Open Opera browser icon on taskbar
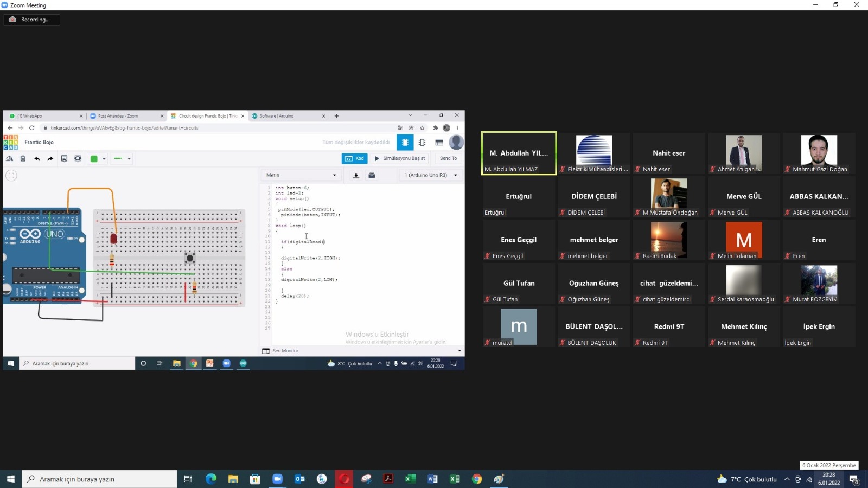The width and height of the screenshot is (868, 488). (344, 479)
